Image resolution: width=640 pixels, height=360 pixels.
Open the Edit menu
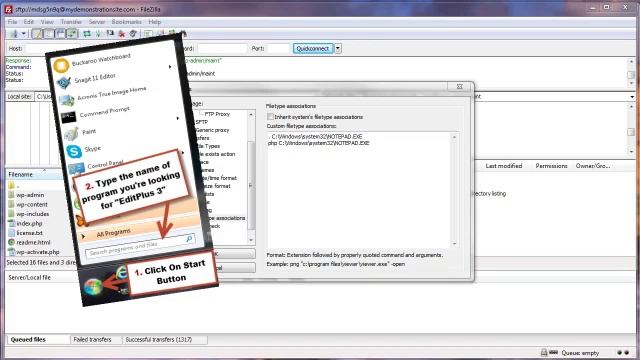29,22
